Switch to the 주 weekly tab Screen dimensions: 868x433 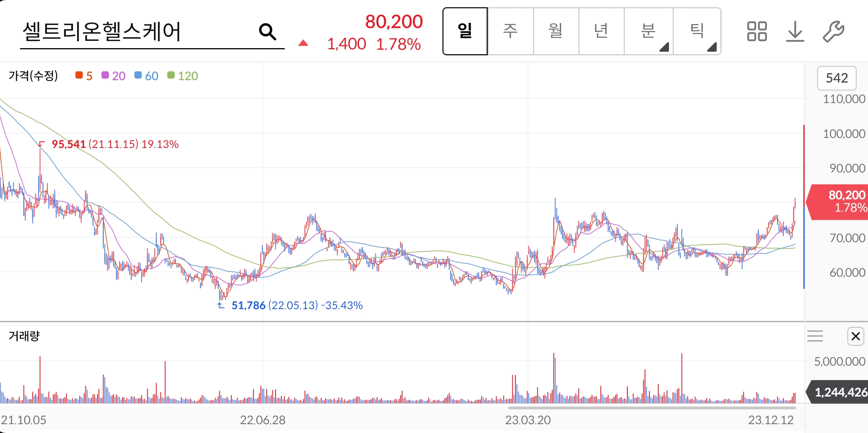(x=511, y=31)
